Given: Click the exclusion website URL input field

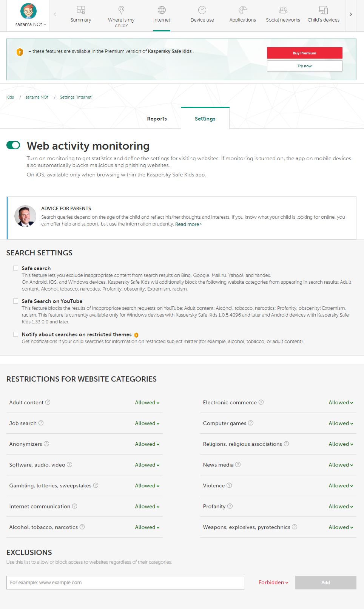Looking at the screenshot, I should point(125,583).
